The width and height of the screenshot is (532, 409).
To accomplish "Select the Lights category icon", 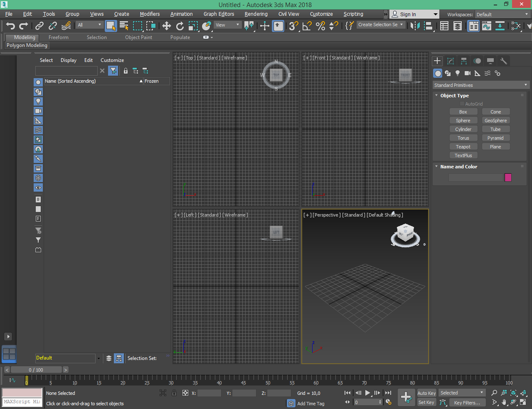I will coord(458,73).
